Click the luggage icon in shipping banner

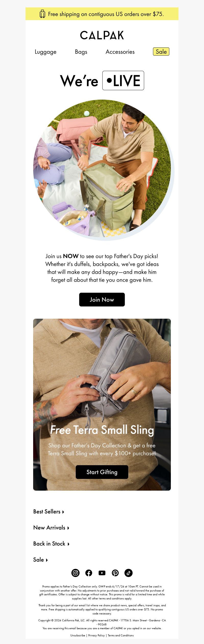click(42, 14)
